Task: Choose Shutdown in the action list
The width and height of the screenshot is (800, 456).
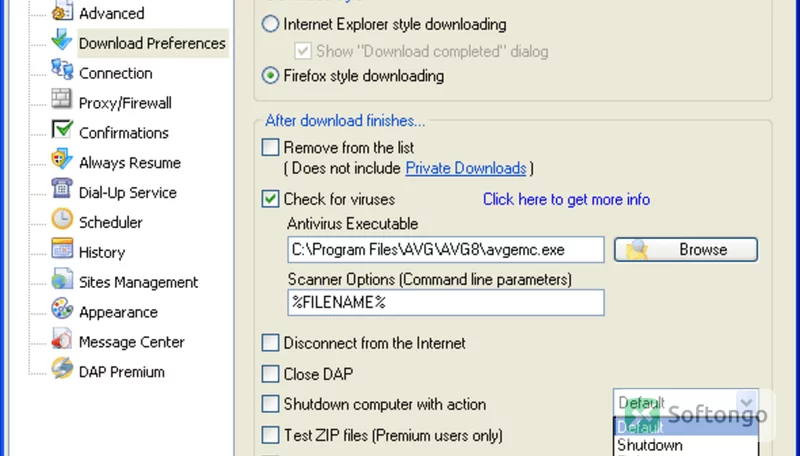Action: tap(686, 445)
